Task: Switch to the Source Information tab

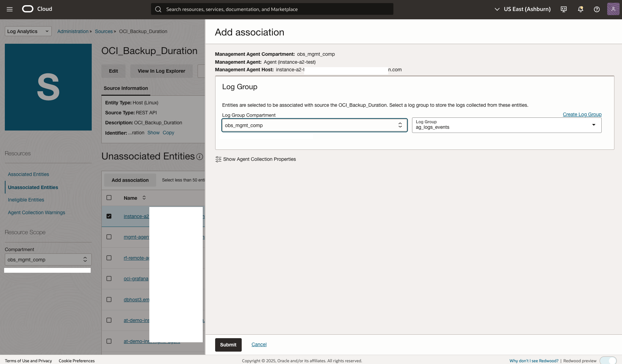Action: (126, 88)
